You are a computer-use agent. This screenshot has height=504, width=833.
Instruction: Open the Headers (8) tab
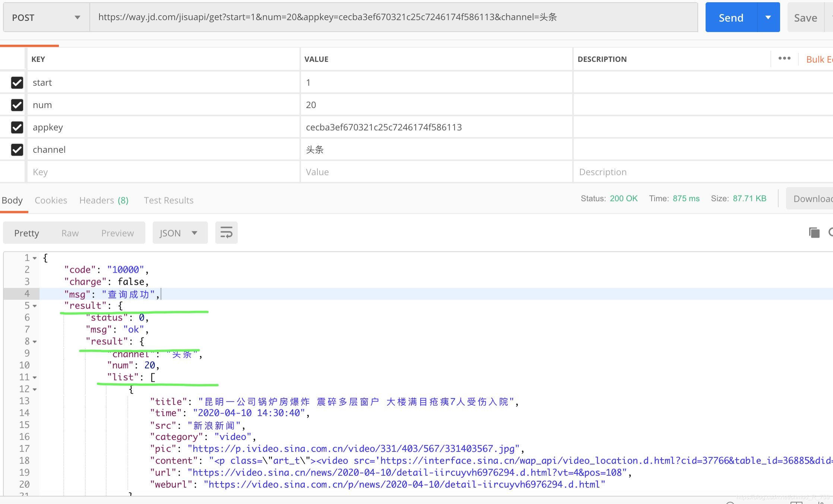pos(104,200)
